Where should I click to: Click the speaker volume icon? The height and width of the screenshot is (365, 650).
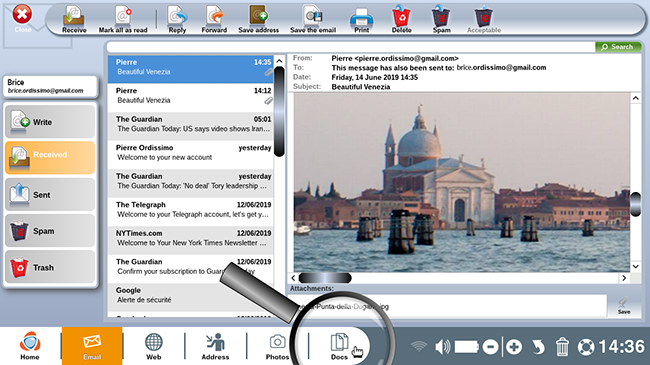[442, 347]
